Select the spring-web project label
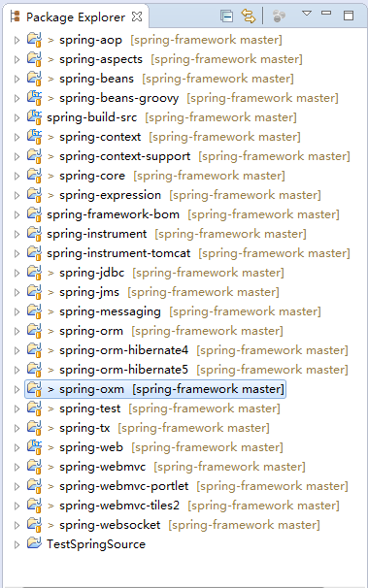 (91, 447)
